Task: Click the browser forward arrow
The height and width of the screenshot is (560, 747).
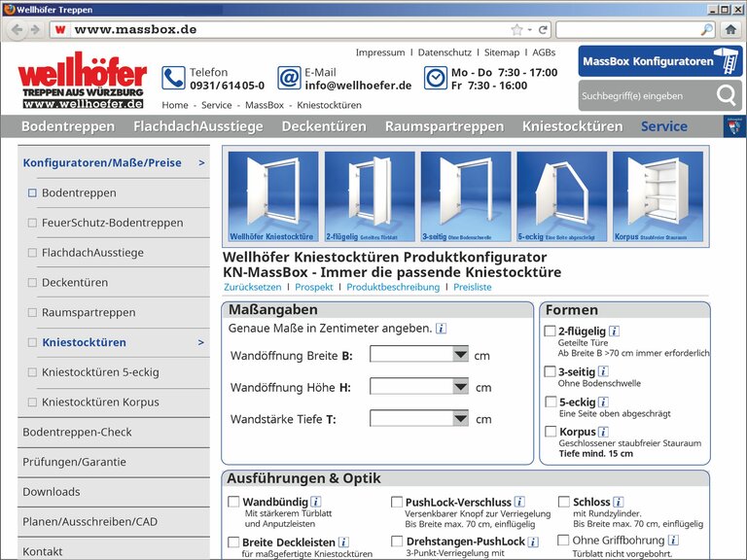Action: (x=35, y=29)
